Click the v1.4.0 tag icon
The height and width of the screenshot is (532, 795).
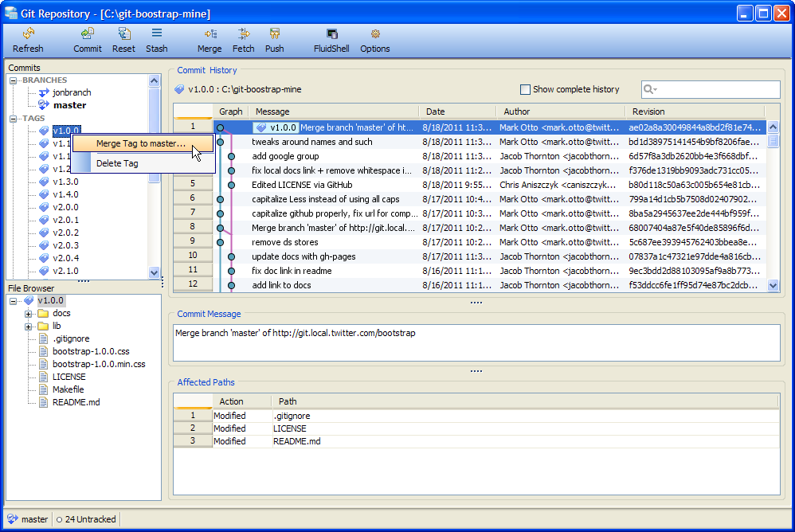pos(44,194)
